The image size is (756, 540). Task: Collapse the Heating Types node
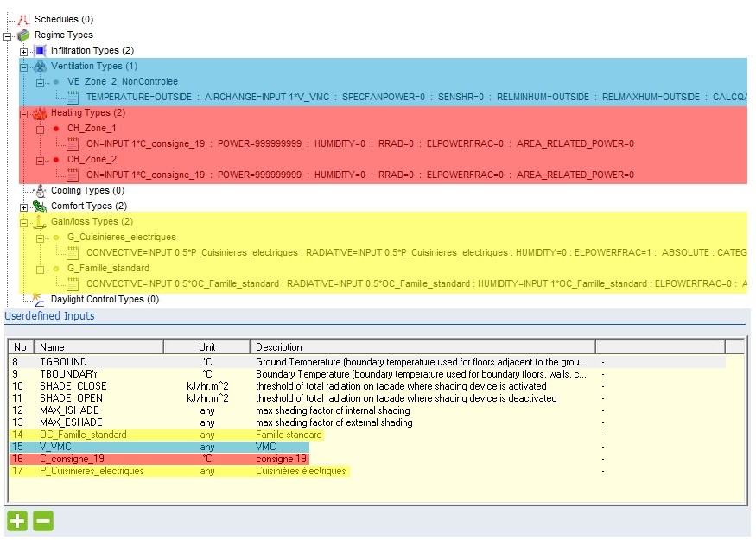[x=23, y=113]
